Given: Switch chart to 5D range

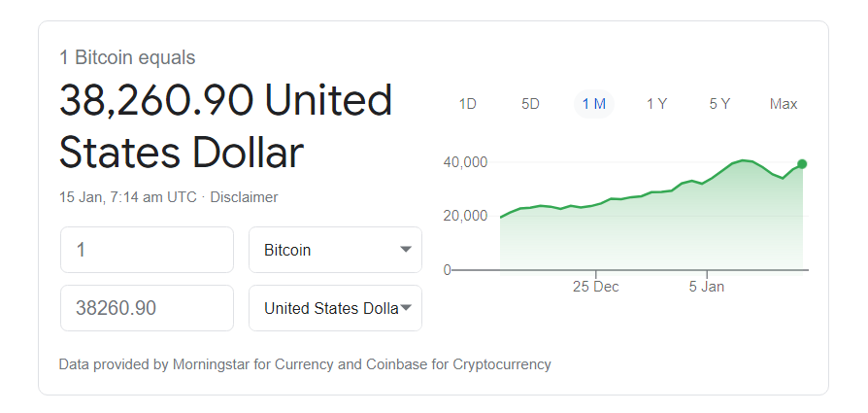Looking at the screenshot, I should [x=530, y=104].
